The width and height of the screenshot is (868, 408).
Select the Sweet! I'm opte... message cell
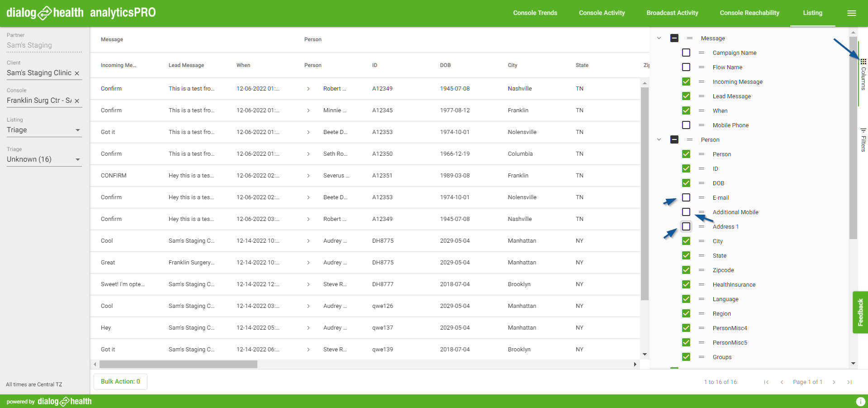pyautogui.click(x=123, y=284)
